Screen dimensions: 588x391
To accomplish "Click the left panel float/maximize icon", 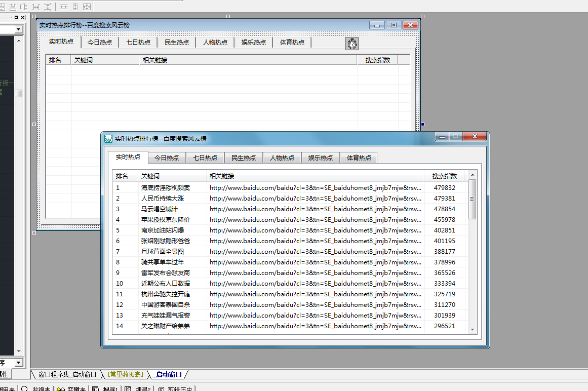I will [16, 18].
